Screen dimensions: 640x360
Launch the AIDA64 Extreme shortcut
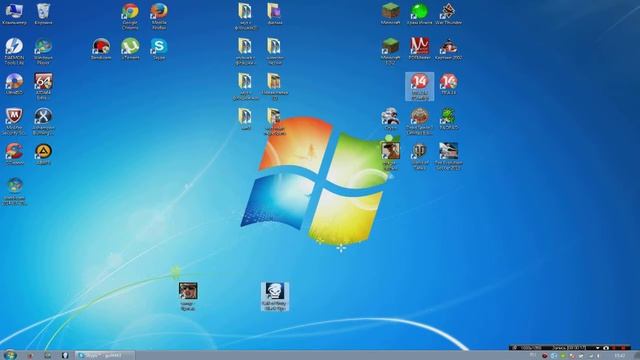point(43,87)
